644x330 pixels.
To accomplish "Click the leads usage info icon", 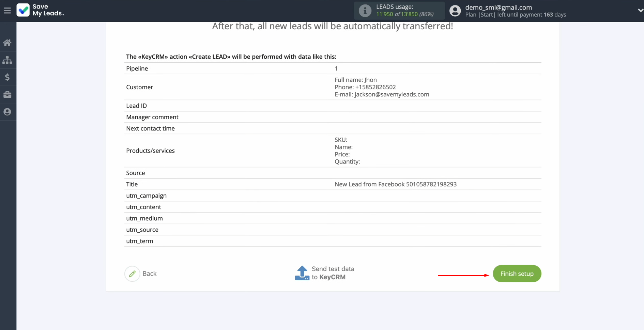I will pyautogui.click(x=365, y=11).
